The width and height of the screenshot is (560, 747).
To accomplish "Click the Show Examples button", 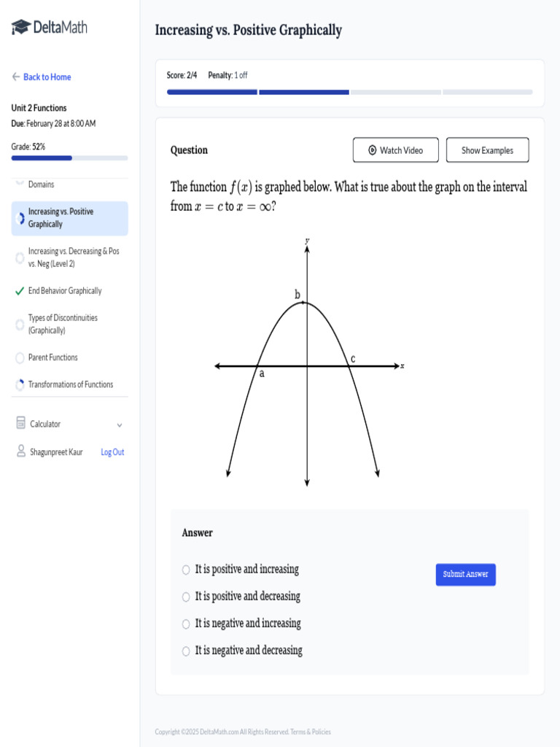I will click(487, 150).
